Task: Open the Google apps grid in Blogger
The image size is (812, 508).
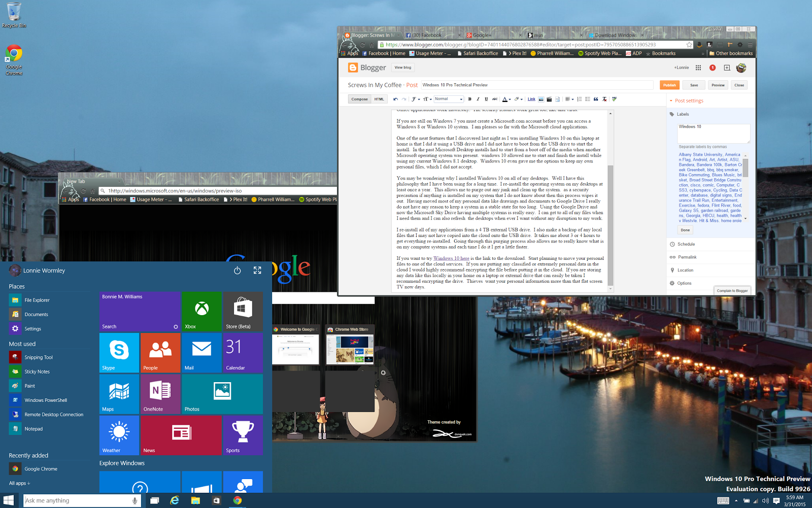Action: tap(698, 67)
